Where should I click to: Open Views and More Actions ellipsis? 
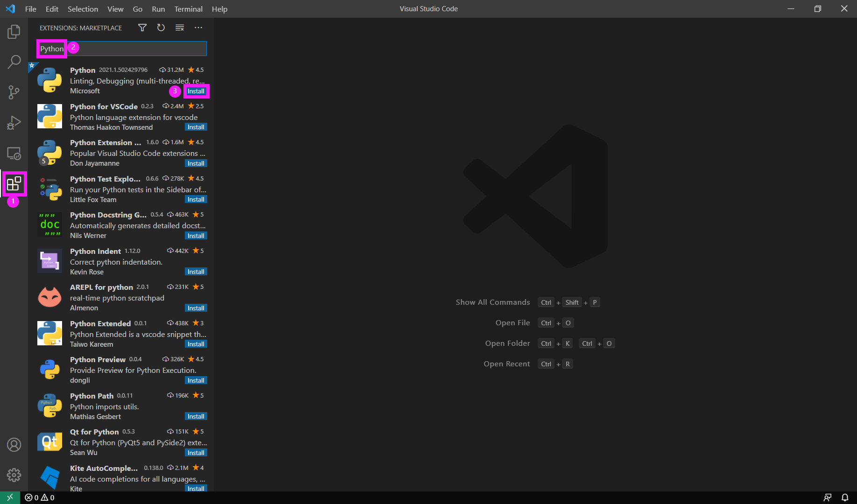point(198,28)
